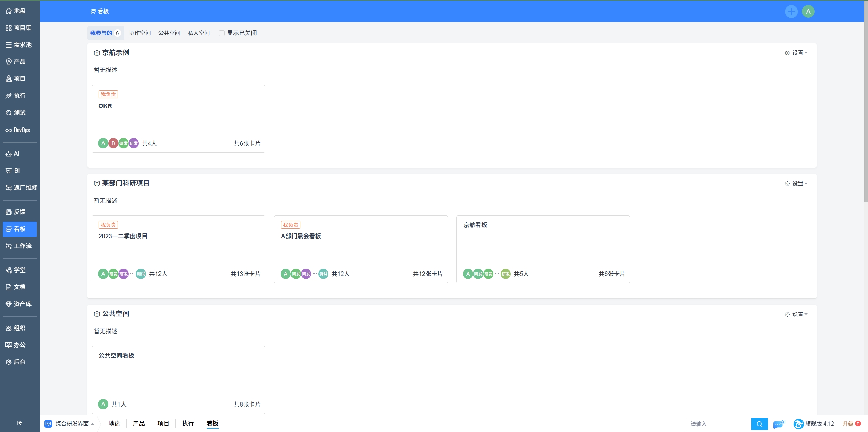868x432 pixels.
Task: Collapse the left sidebar menu
Action: tap(20, 422)
